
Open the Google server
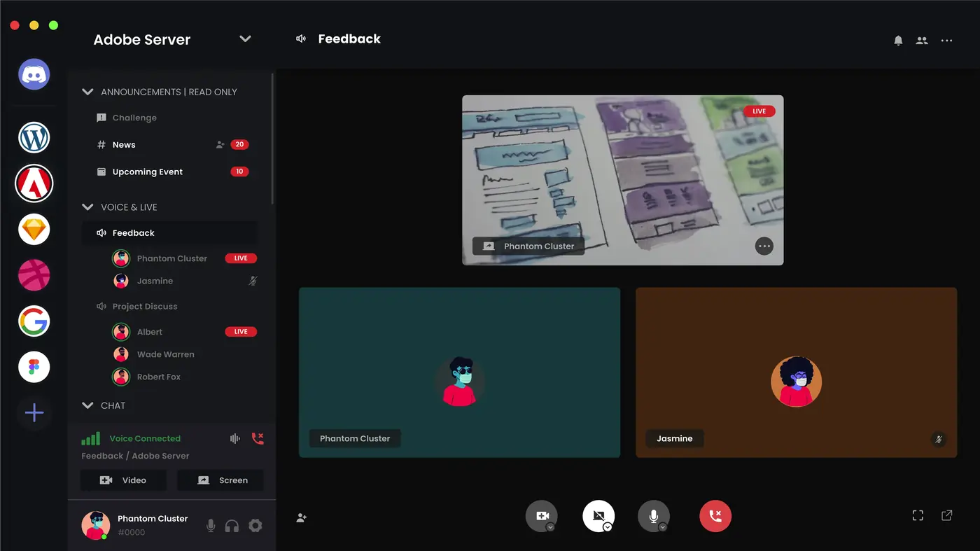pos(34,321)
